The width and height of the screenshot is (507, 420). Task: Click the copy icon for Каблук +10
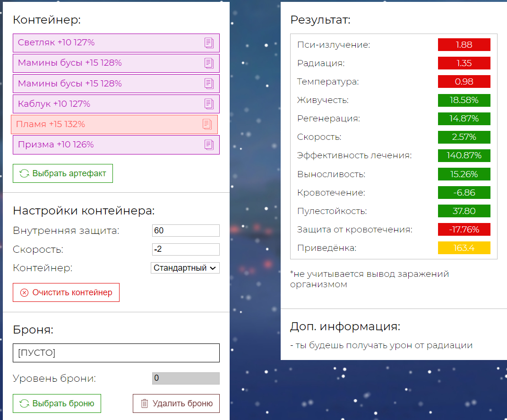pos(209,104)
